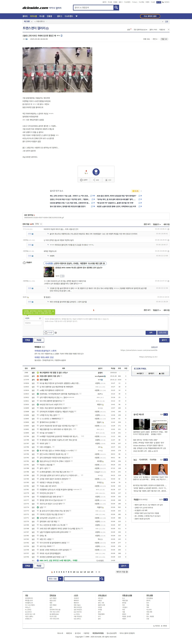Click the 전체 link in the recent visits bar
The image size is (192, 644).
[x=167, y=22]
